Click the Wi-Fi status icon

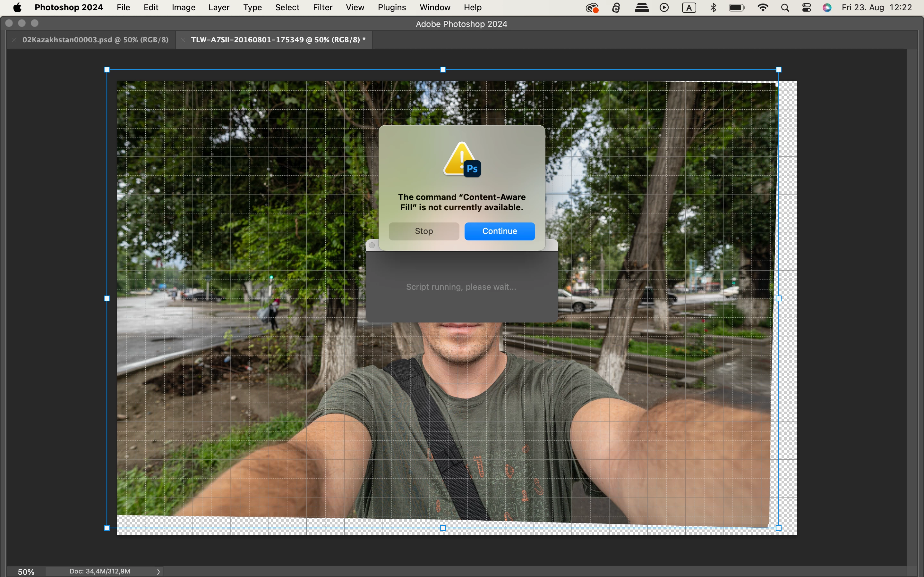point(763,7)
